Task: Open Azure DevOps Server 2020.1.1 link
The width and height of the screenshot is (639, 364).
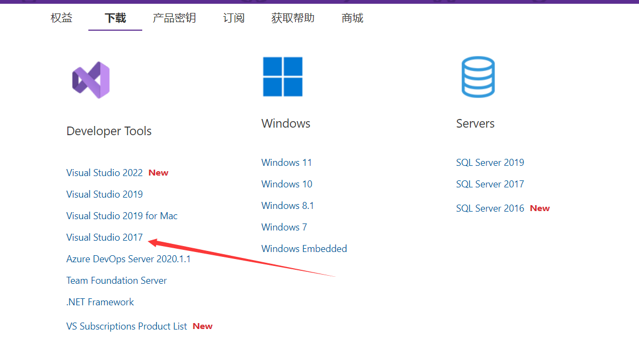Action: pyautogui.click(x=128, y=259)
